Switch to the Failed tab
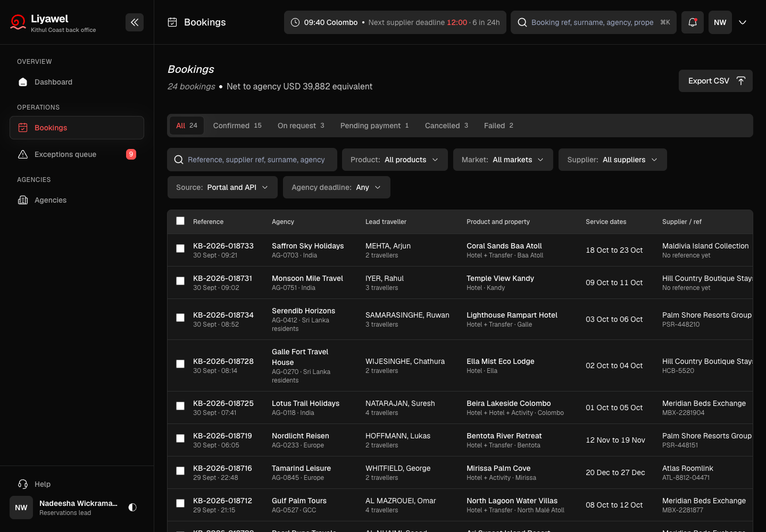 (498, 126)
